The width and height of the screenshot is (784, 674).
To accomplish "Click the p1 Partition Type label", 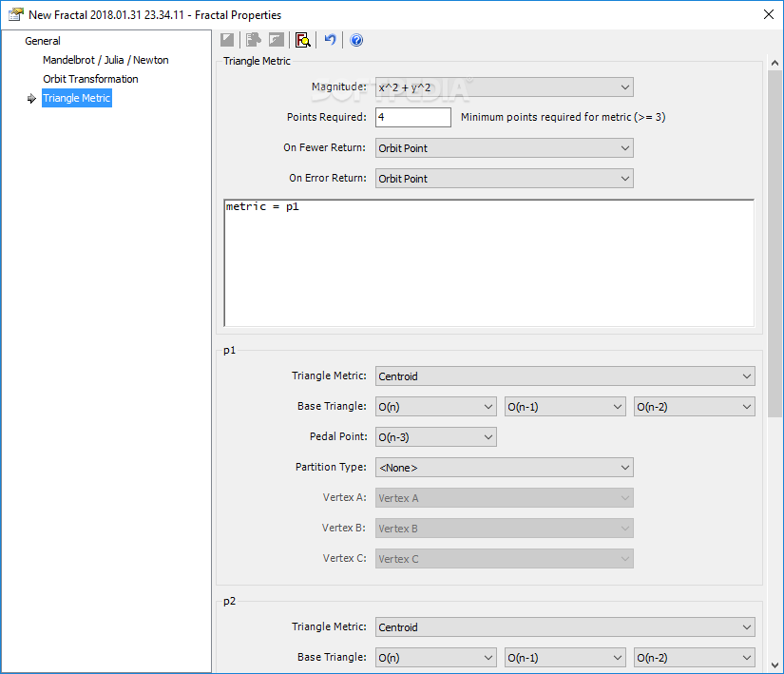I will [x=331, y=467].
